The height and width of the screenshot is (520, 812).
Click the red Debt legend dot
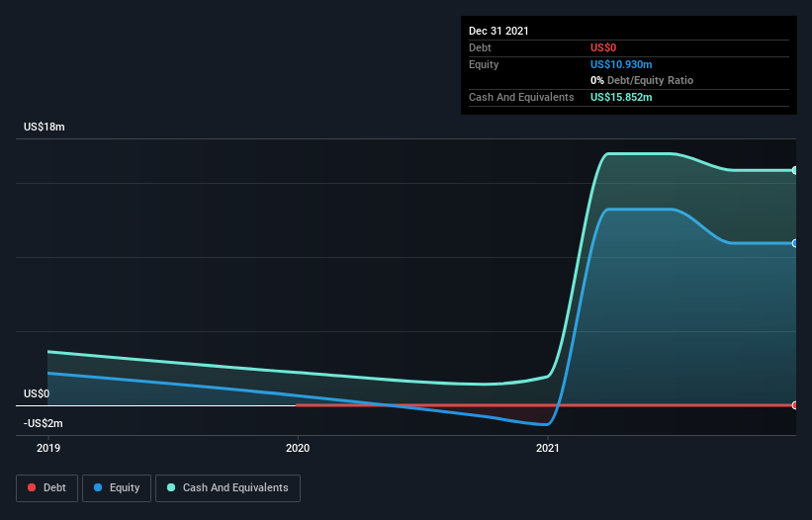click(x=32, y=487)
